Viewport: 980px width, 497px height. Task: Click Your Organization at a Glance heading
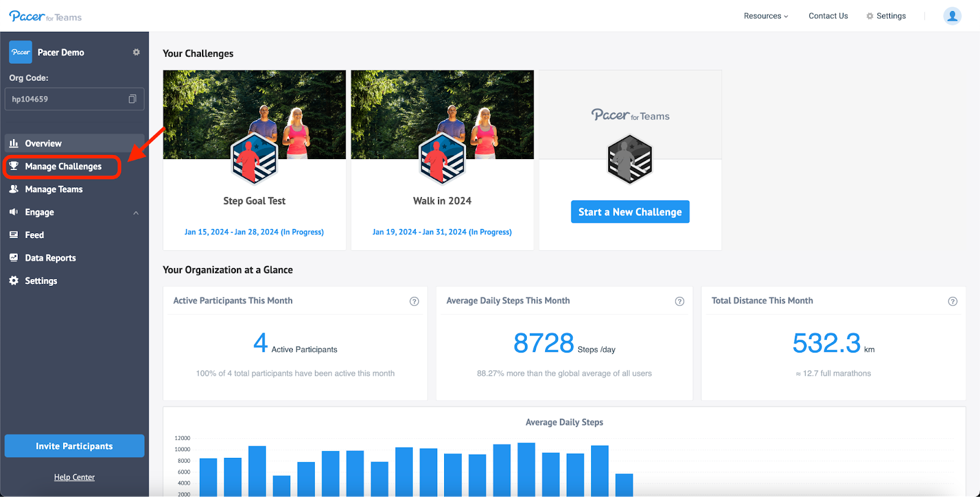tap(228, 270)
